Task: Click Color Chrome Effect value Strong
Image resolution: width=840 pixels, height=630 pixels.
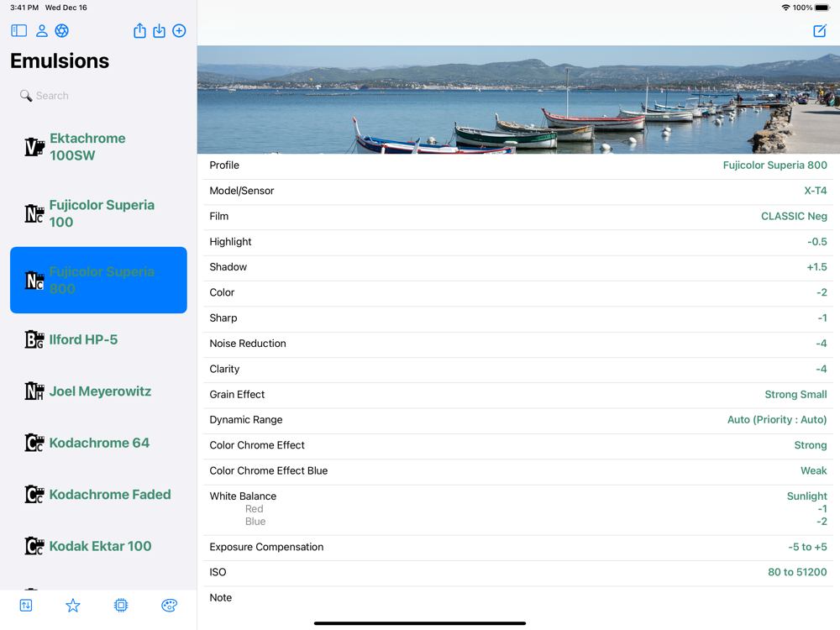Action: pyautogui.click(x=811, y=445)
